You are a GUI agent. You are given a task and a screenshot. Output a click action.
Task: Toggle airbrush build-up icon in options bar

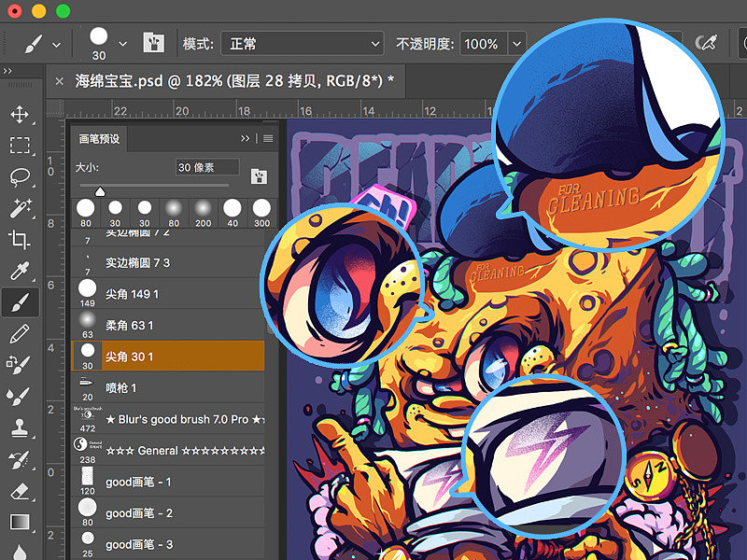tap(707, 43)
